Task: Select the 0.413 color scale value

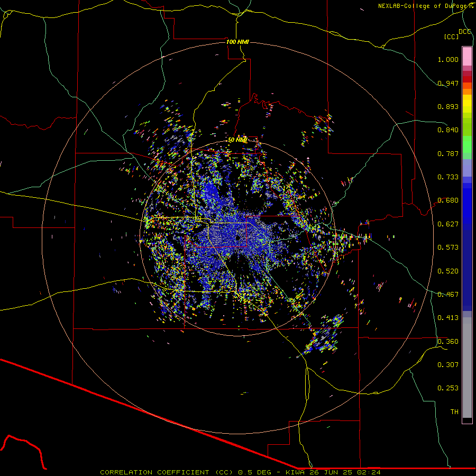Action: pyautogui.click(x=448, y=318)
